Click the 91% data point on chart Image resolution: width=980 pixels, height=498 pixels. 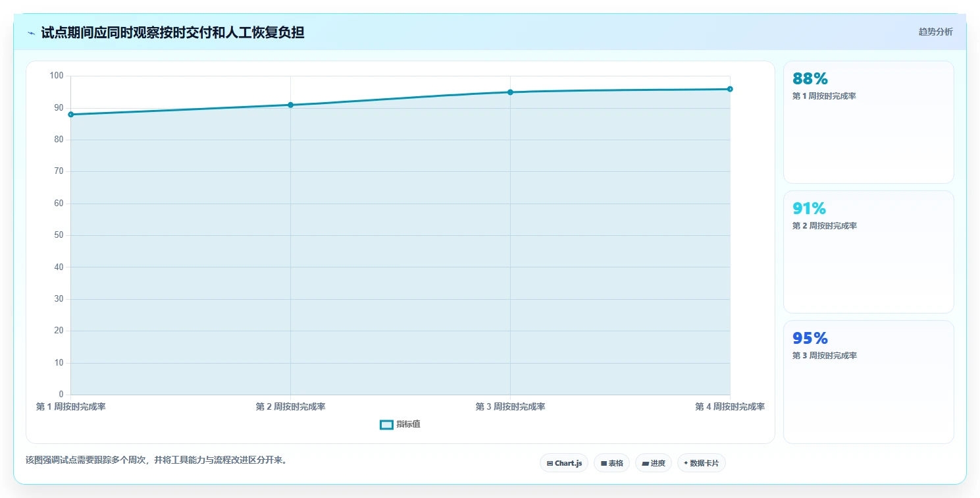click(290, 105)
